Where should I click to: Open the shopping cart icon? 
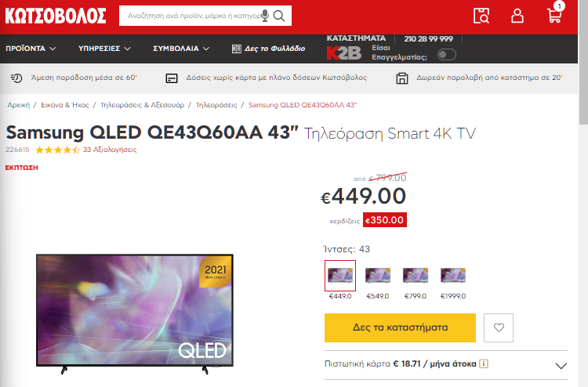[x=554, y=15]
